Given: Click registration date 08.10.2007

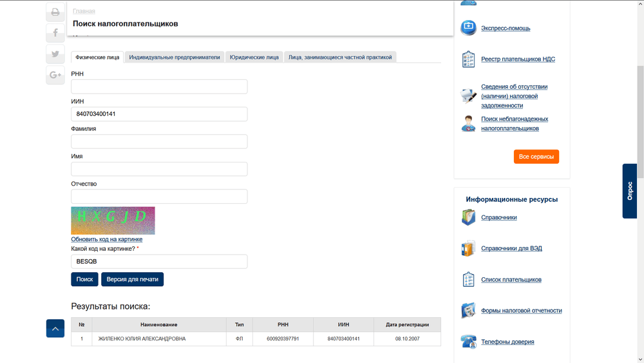Looking at the screenshot, I should click(x=408, y=338).
